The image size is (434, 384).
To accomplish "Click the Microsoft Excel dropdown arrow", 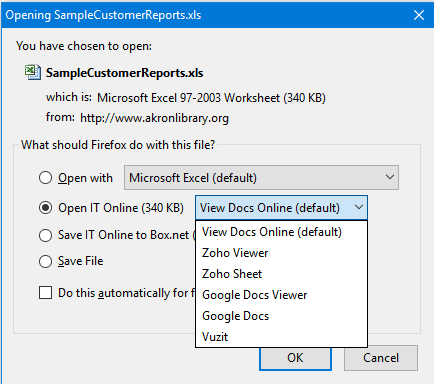I will click(x=390, y=177).
